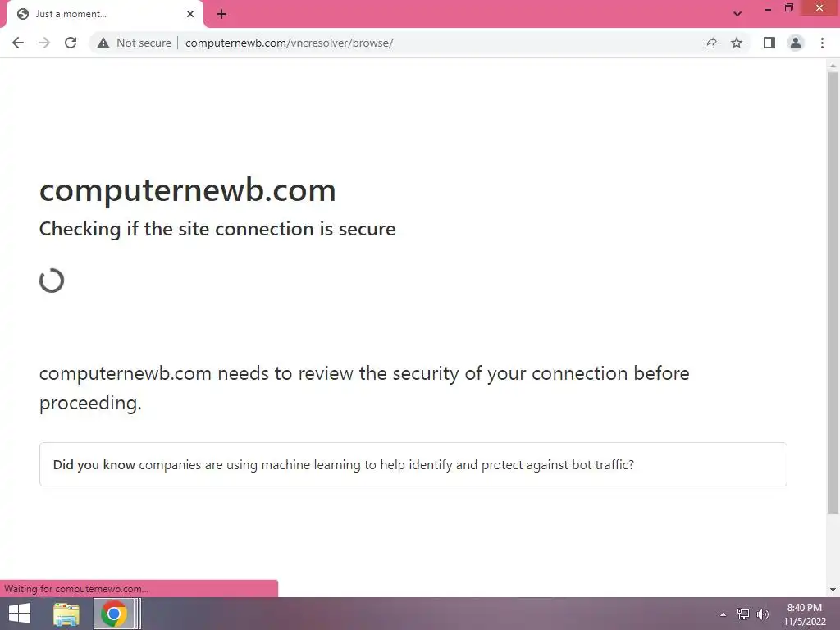
Task: Reload the current page
Action: (71, 43)
